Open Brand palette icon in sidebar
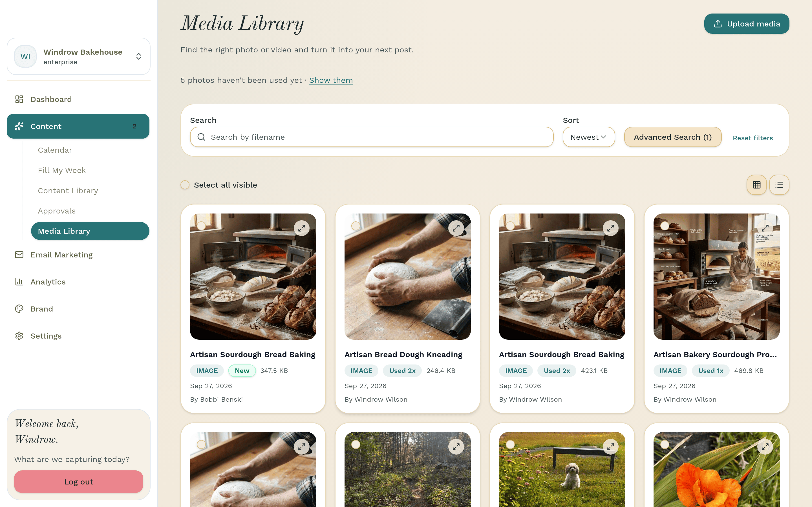Screen dimensions: 812x507 point(19,309)
